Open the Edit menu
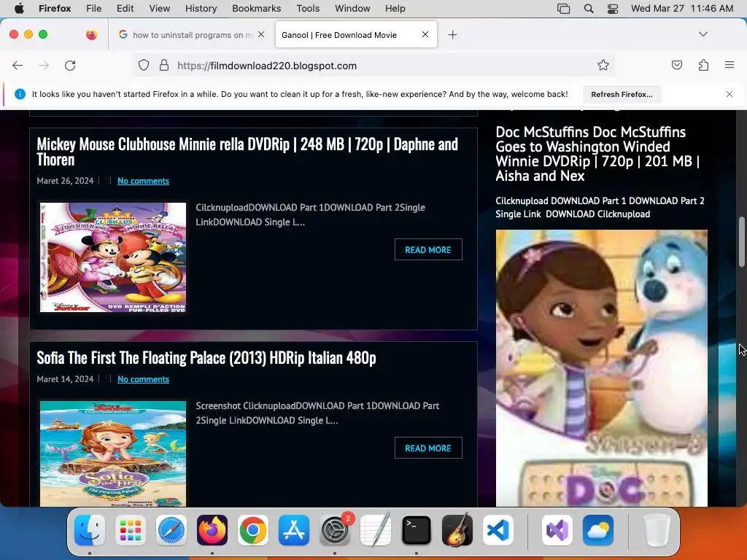The width and height of the screenshot is (747, 560). click(125, 8)
